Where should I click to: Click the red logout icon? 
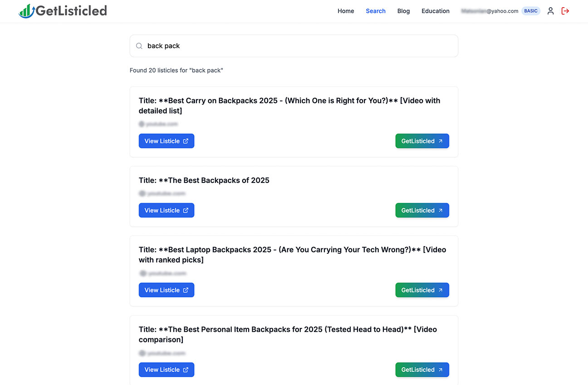[565, 11]
